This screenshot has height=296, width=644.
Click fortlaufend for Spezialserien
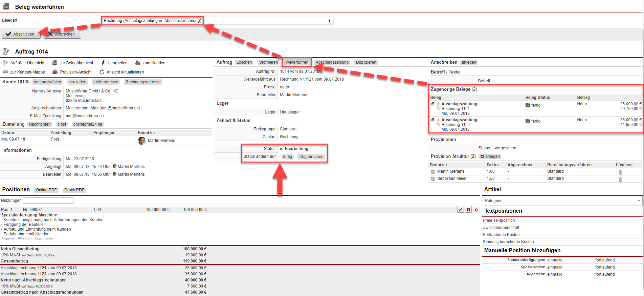pyautogui.click(x=605, y=267)
